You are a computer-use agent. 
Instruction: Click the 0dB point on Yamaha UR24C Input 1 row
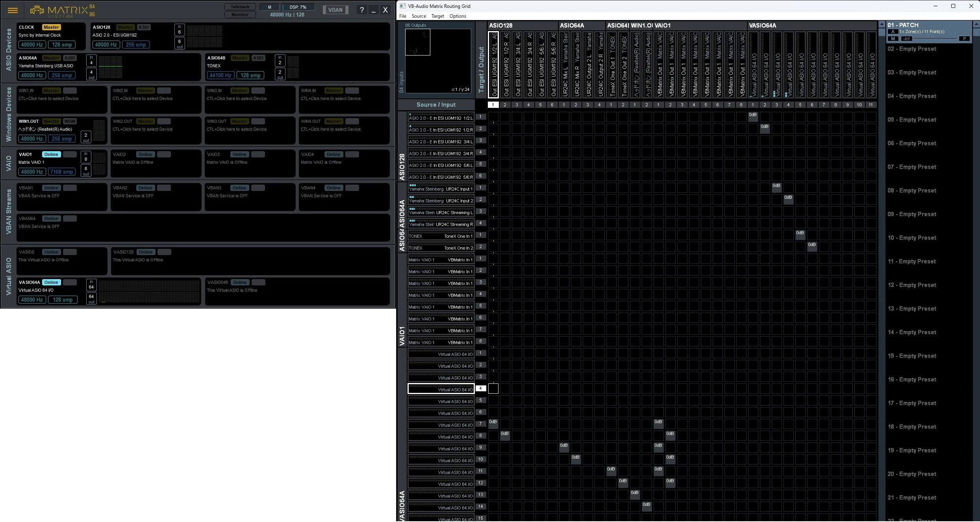(776, 187)
